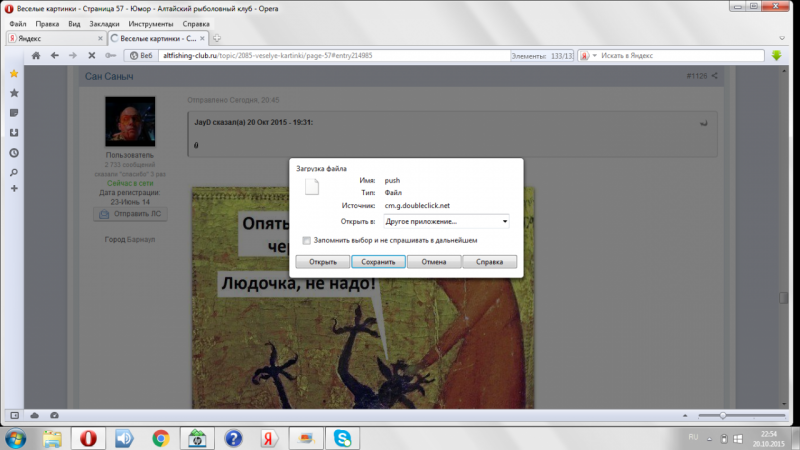
Task: Click the zoom dropdown arrow in status bar
Action: (685, 416)
